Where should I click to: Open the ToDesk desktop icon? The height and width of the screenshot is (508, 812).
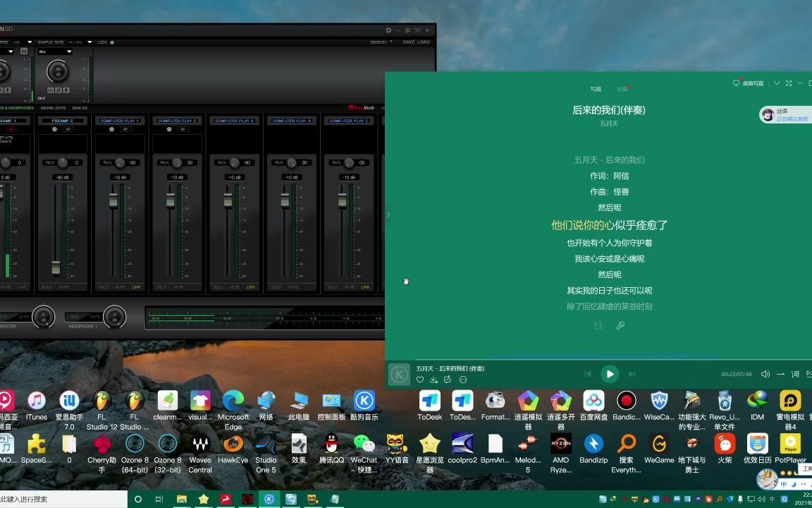point(430,406)
